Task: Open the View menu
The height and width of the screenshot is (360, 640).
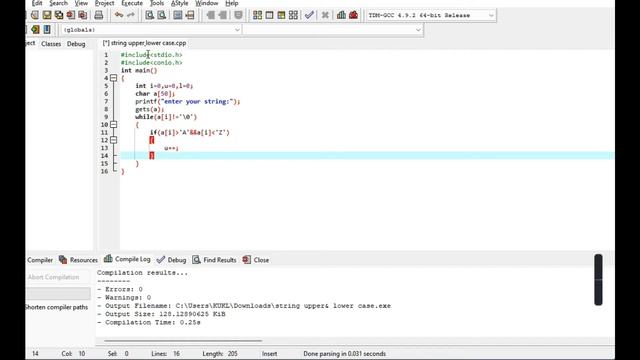Action: point(81,3)
